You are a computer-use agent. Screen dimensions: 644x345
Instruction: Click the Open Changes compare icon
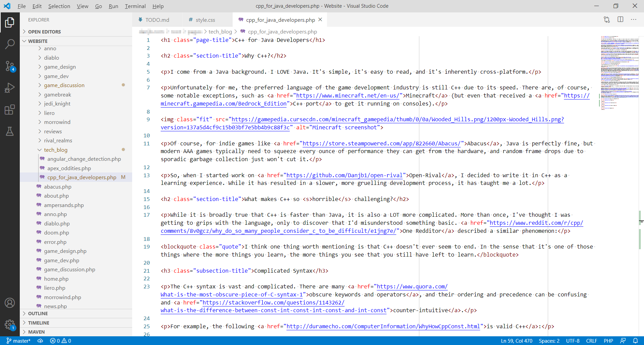click(x=607, y=20)
